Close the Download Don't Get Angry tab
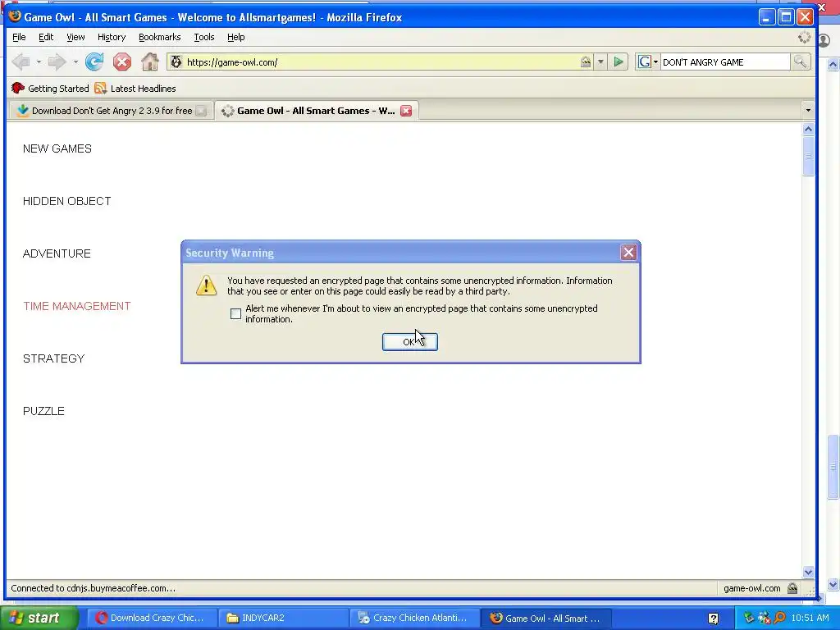Image resolution: width=840 pixels, height=630 pixels. (201, 111)
